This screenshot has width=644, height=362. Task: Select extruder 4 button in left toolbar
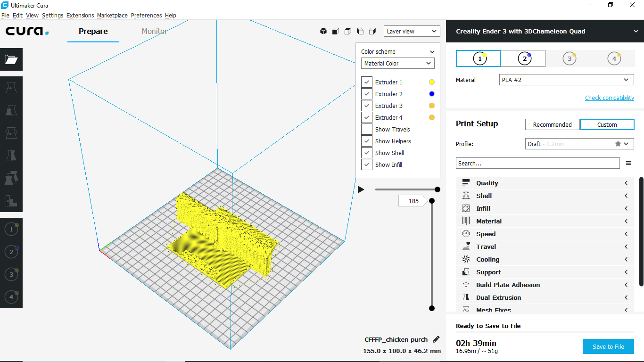click(11, 297)
